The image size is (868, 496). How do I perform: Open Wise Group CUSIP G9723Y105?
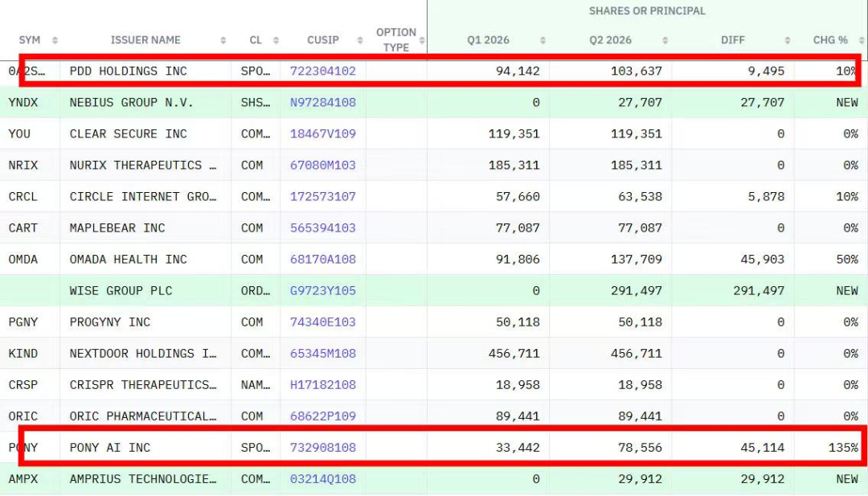(323, 291)
